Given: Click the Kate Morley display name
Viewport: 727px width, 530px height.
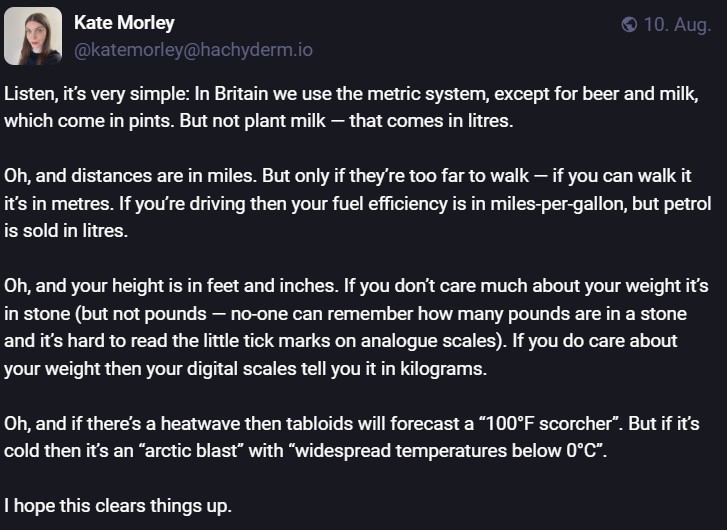Looking at the screenshot, I should [124, 22].
